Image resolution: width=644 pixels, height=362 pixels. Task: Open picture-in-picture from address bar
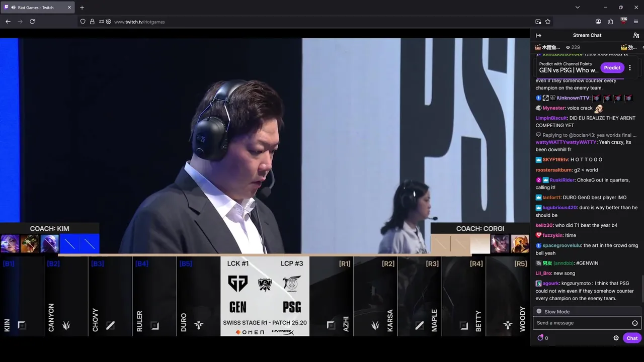(x=538, y=22)
